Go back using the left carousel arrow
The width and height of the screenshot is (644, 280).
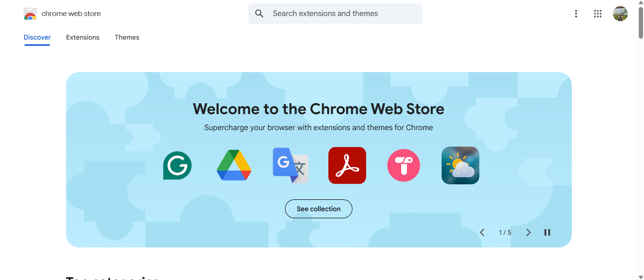(x=482, y=232)
